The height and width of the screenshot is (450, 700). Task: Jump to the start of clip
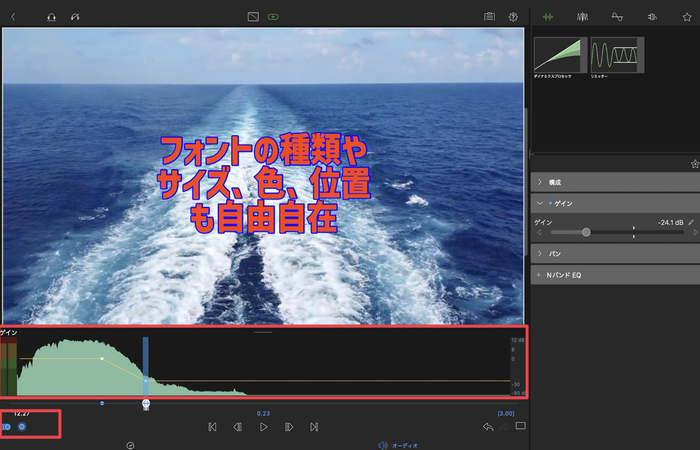[x=212, y=427]
